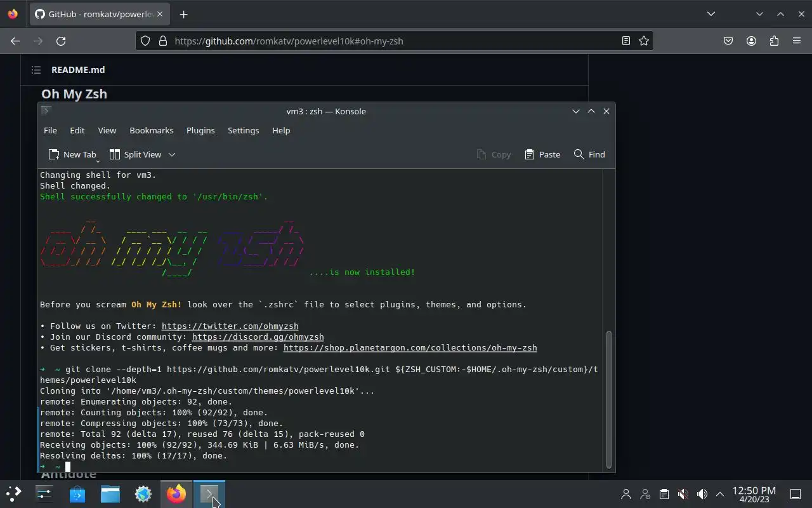
Task: Open System Settings from the taskbar
Action: click(x=44, y=493)
